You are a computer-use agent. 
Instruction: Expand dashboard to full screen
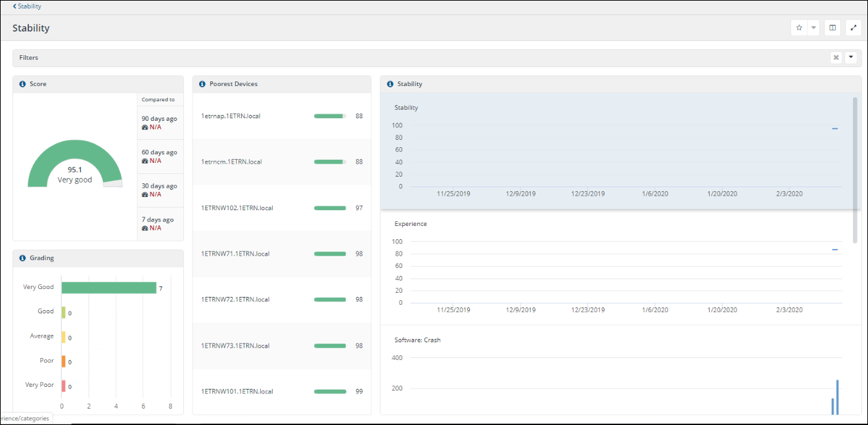click(853, 28)
